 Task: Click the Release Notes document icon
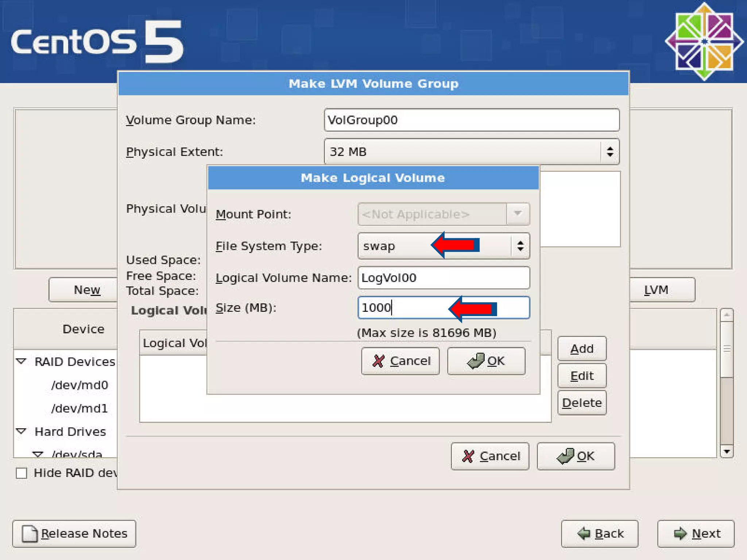tap(30, 534)
